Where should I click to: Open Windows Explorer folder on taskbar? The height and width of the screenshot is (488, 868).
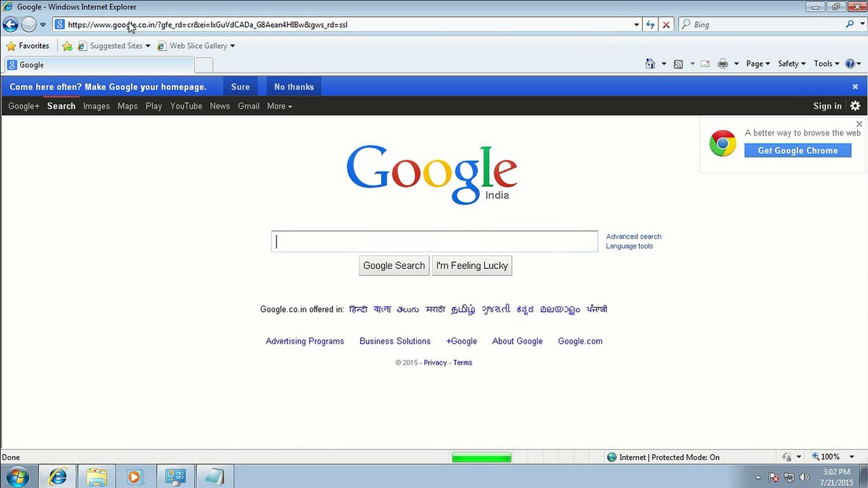(x=96, y=477)
